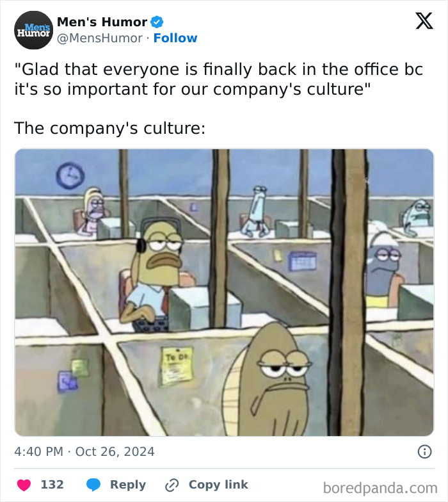Click the blue reply speech bubble icon
This screenshot has height=502, width=448.
[x=93, y=485]
